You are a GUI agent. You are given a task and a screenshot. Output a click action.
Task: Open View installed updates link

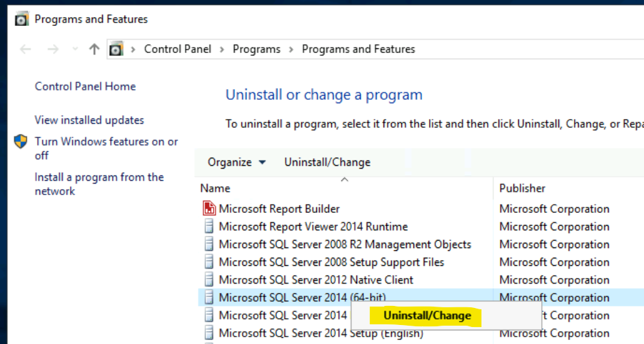pos(89,120)
